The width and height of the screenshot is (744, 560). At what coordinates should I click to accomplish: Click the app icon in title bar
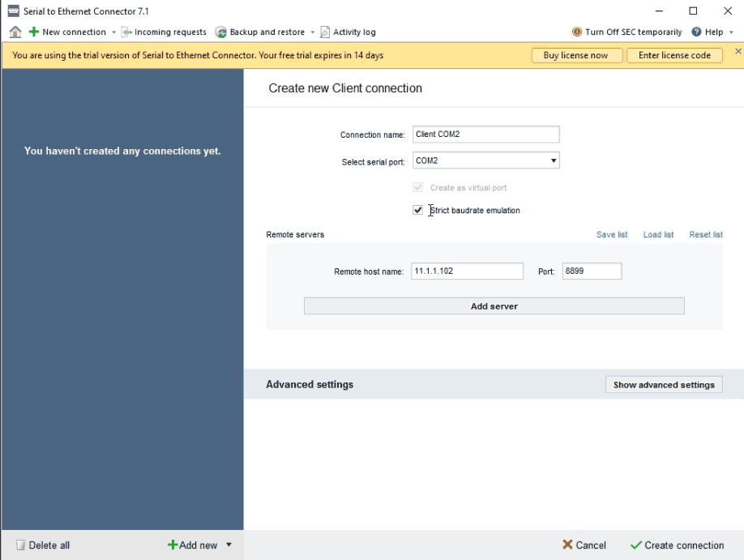[14, 11]
